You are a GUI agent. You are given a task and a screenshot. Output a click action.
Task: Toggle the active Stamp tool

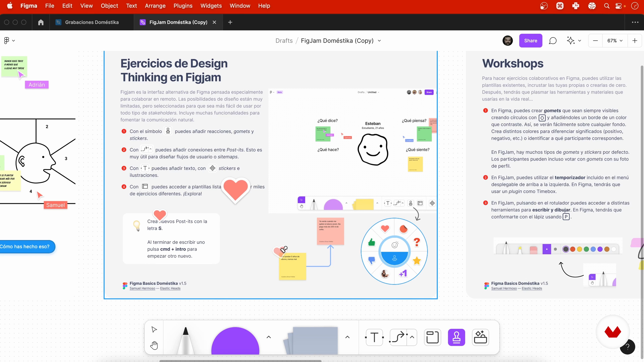point(457,337)
